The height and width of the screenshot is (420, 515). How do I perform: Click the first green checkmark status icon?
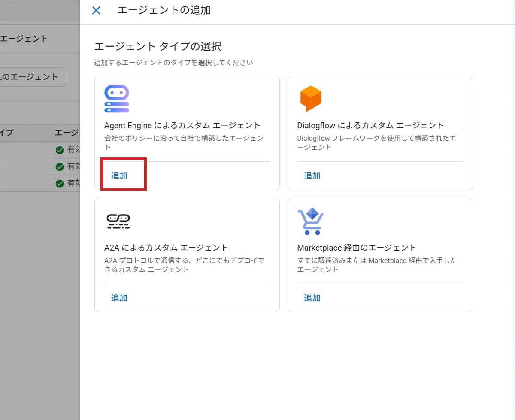click(60, 150)
